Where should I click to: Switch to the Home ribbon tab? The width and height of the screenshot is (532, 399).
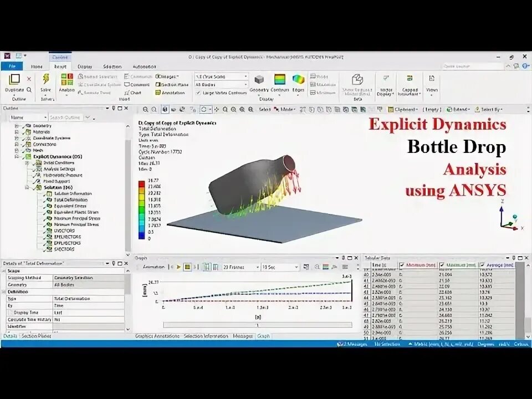(x=37, y=66)
